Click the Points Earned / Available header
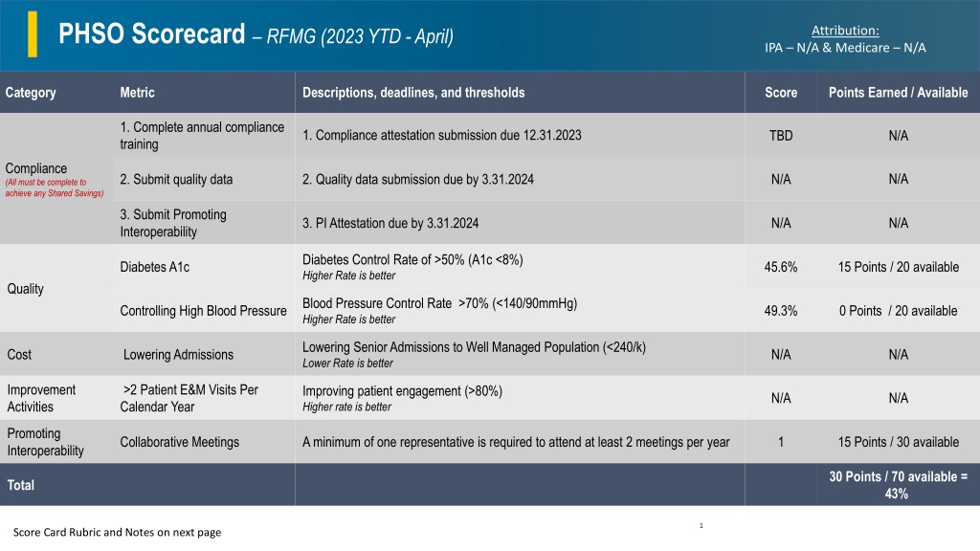 pyautogui.click(x=898, y=93)
